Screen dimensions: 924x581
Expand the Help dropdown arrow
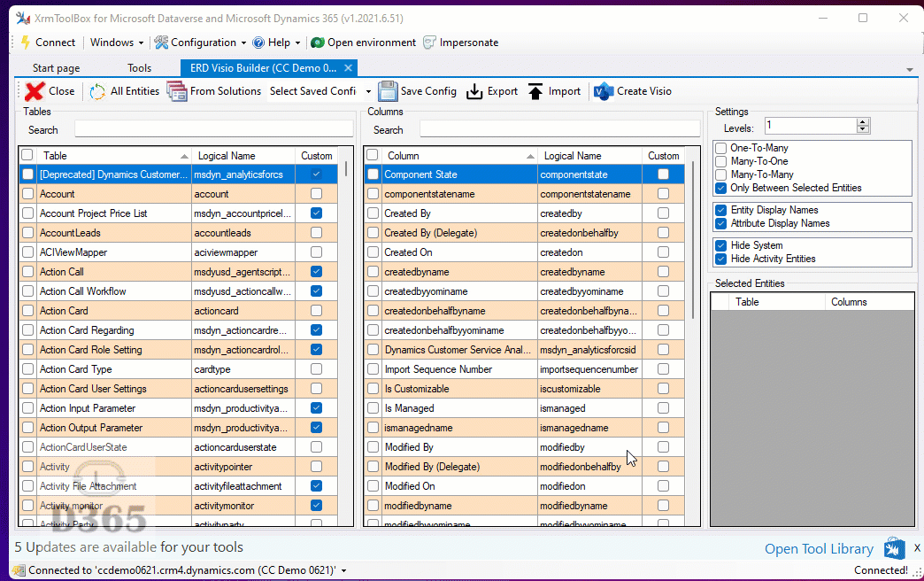pos(297,43)
